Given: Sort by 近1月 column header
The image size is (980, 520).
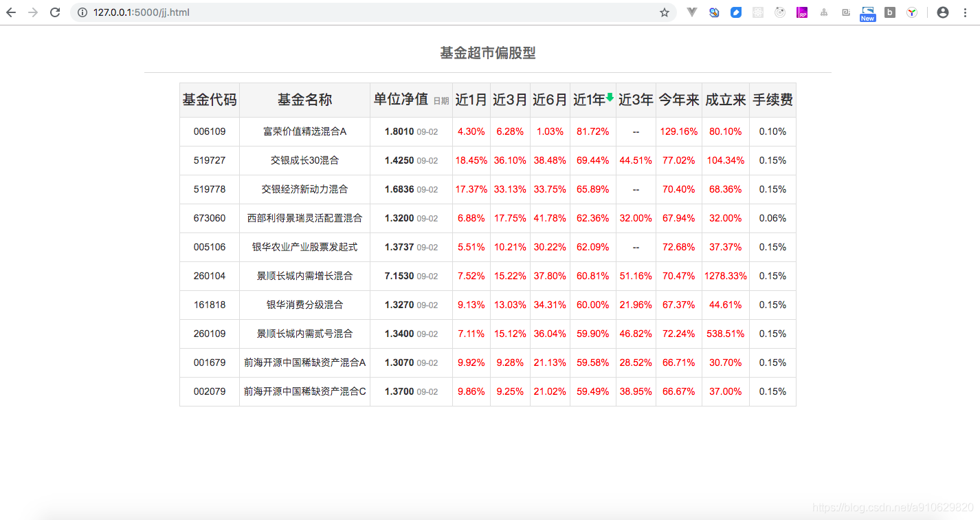Looking at the screenshot, I should (471, 100).
